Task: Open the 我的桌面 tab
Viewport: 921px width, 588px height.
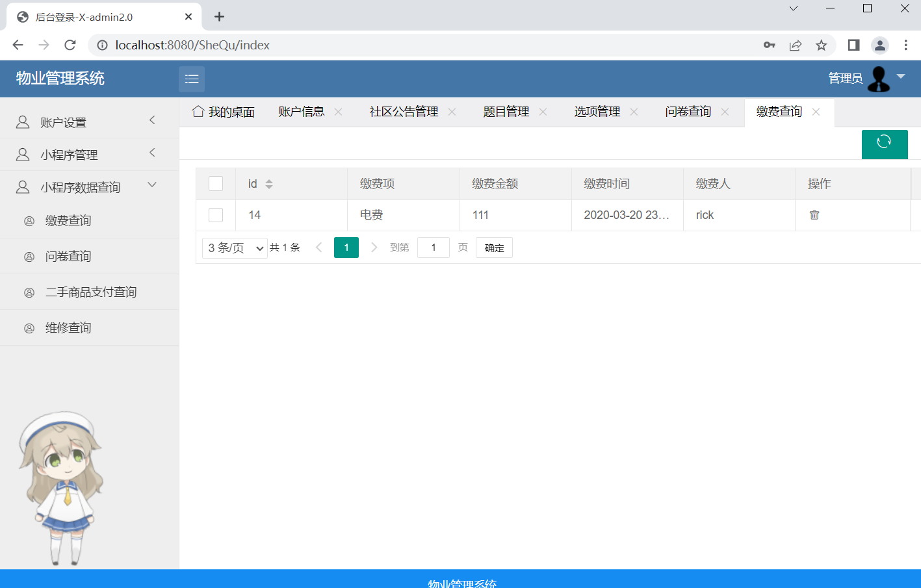Action: click(224, 112)
